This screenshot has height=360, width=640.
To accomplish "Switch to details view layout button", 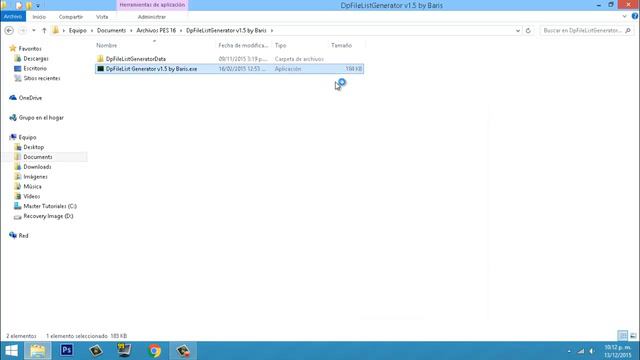I will [622, 336].
